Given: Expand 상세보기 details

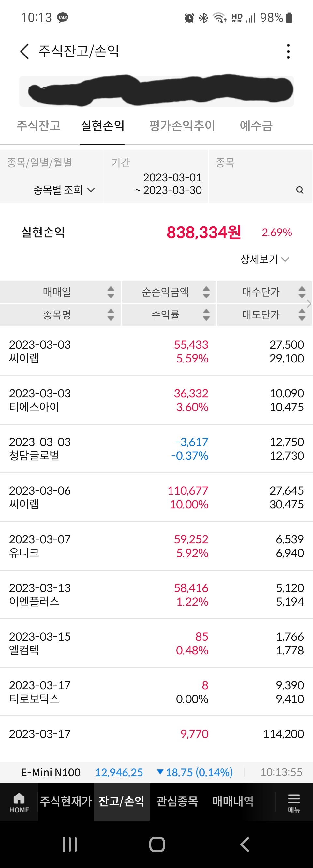Looking at the screenshot, I should (x=265, y=259).
